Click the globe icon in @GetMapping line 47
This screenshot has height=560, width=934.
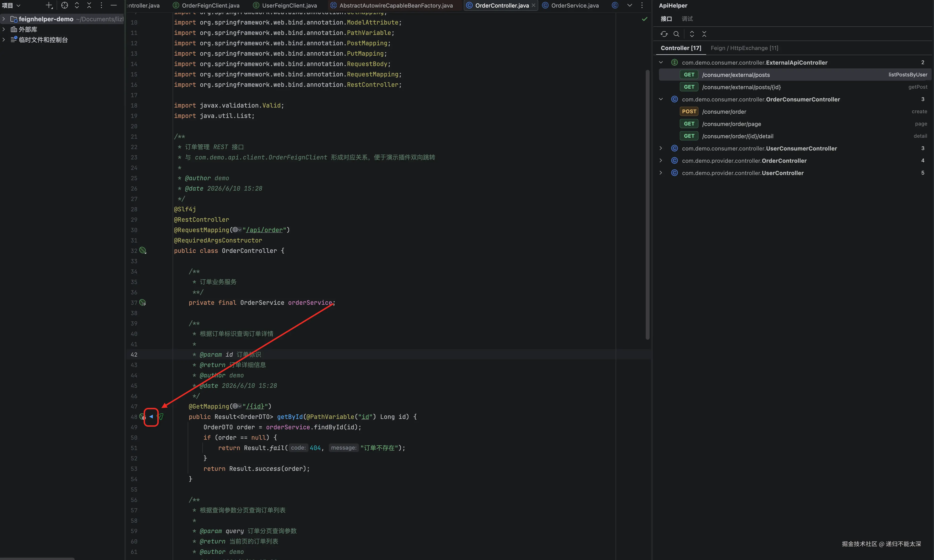pyautogui.click(x=235, y=406)
